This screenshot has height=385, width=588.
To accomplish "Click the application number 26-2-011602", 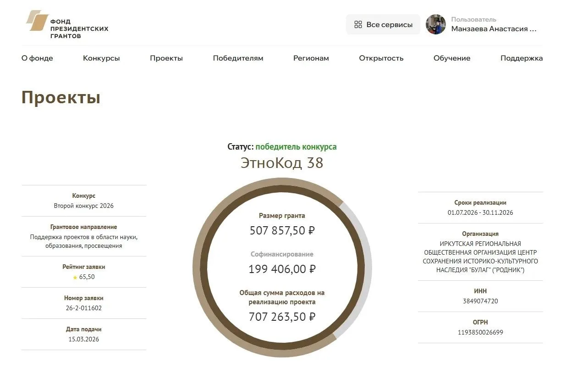I will tap(84, 308).
